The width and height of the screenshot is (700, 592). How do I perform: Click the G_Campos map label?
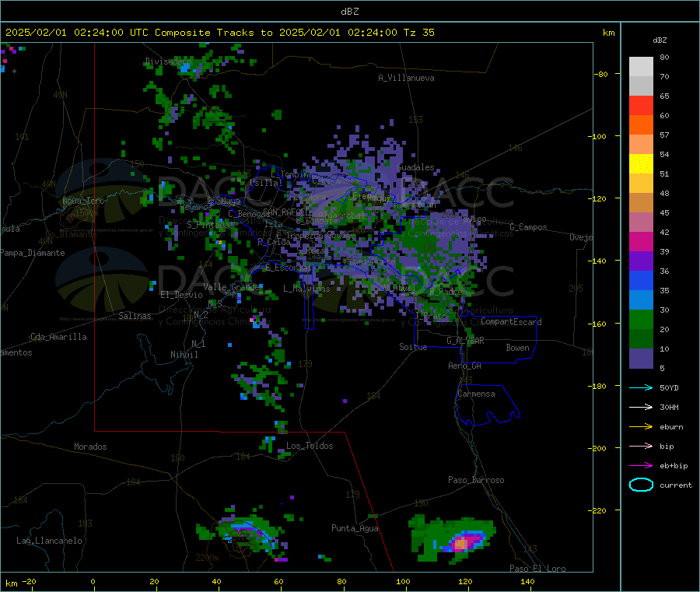[x=528, y=227]
